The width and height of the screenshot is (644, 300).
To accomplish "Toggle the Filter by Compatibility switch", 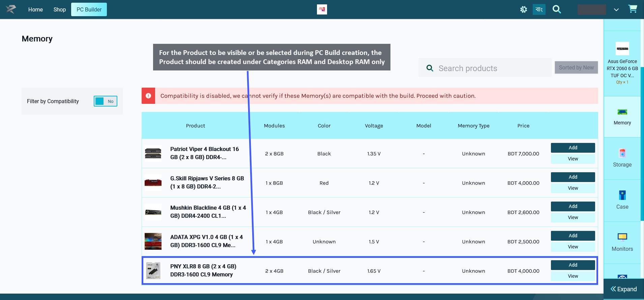I will [106, 101].
